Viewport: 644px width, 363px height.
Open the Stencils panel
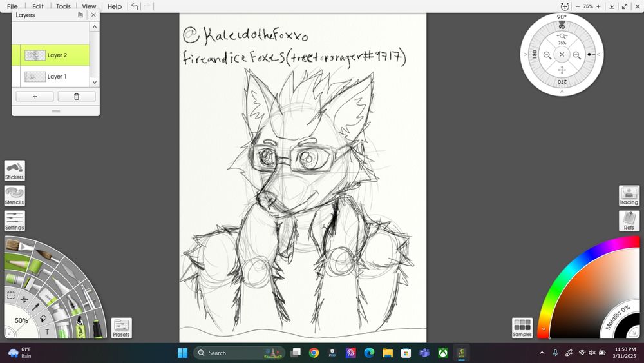point(14,195)
